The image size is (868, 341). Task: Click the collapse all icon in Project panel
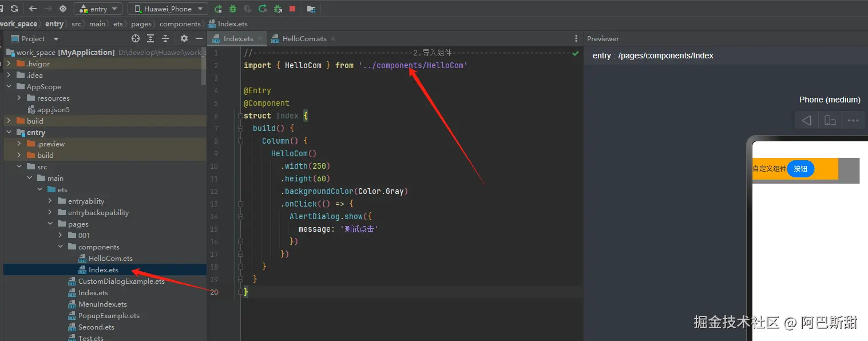[x=165, y=38]
